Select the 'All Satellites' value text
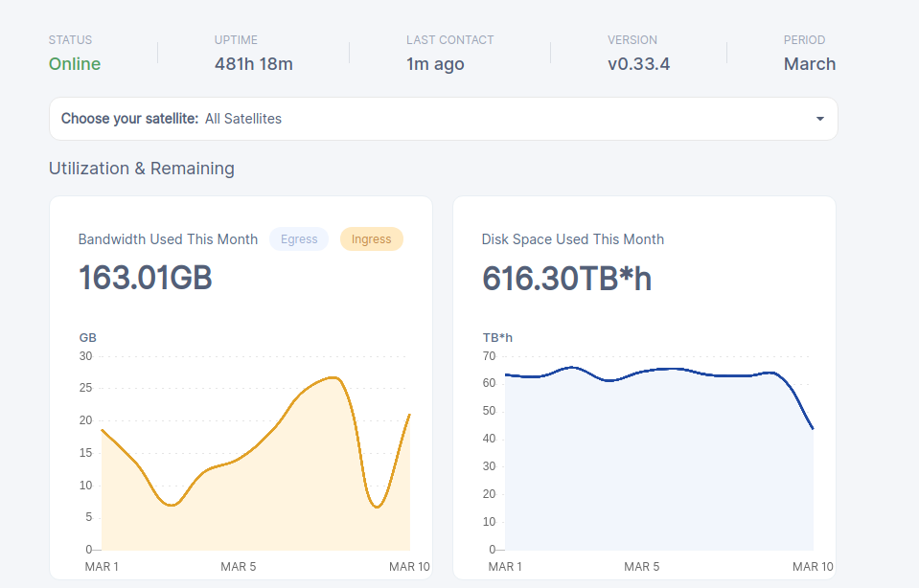The image size is (919, 588). [243, 119]
